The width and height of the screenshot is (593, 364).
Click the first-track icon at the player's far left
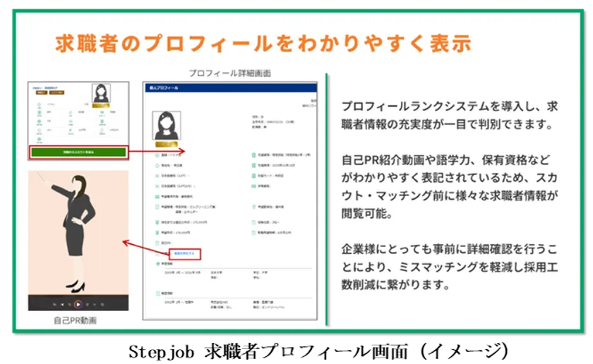54,305
